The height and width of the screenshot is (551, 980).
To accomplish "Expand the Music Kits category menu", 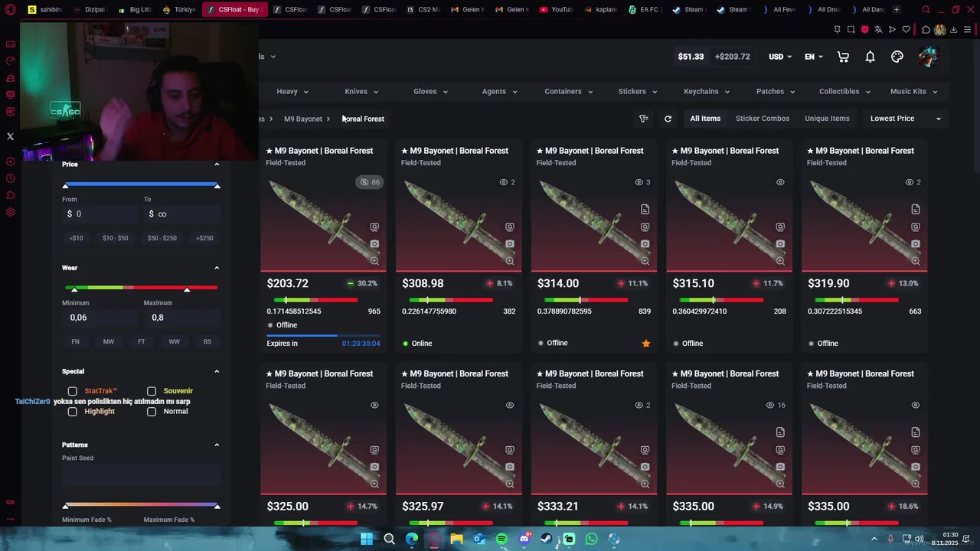I will (914, 91).
